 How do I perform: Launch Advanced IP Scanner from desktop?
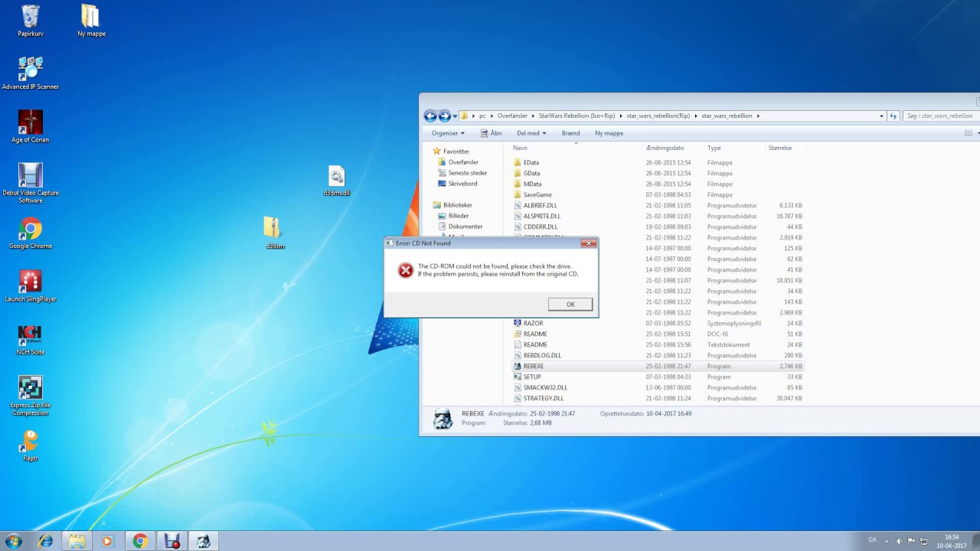tap(31, 73)
